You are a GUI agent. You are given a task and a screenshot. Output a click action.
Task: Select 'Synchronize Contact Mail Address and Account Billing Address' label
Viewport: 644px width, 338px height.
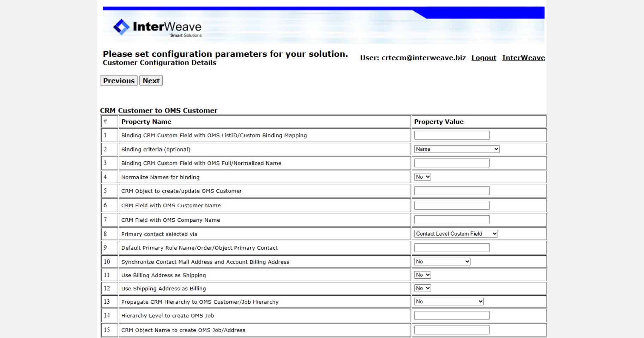pyautogui.click(x=205, y=262)
